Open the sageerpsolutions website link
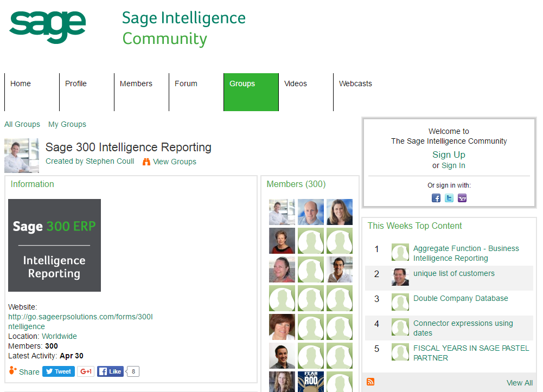The height and width of the screenshot is (392, 543). click(80, 322)
